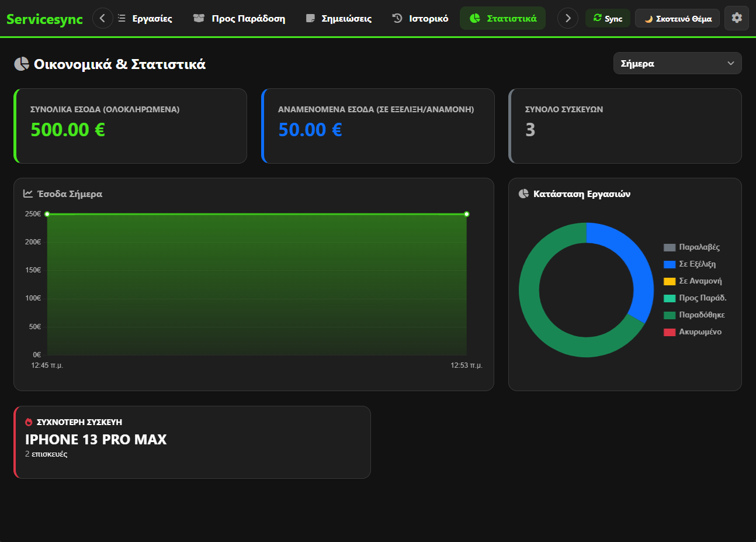The image size is (756, 542).
Task: Click the ΑΝΑΜΕΝΟΜΕΝΑ ΕΣΟΔΑ card heading
Action: pos(376,109)
